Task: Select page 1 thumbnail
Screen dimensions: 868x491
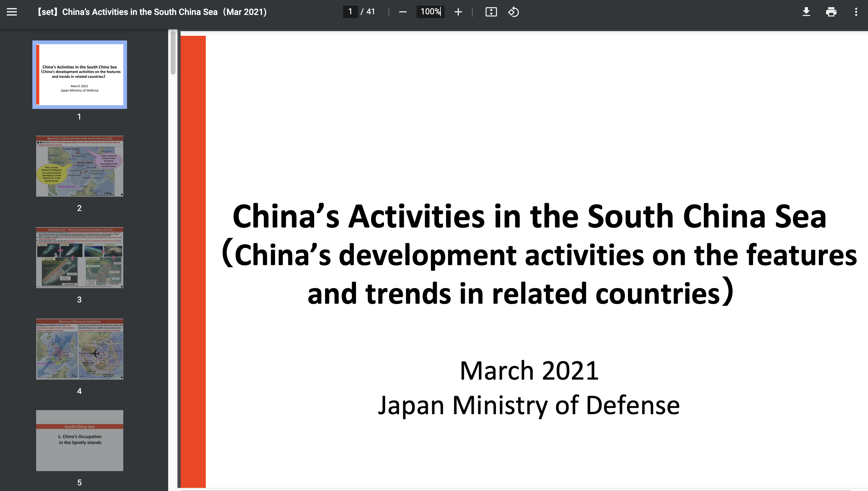Action: click(80, 75)
